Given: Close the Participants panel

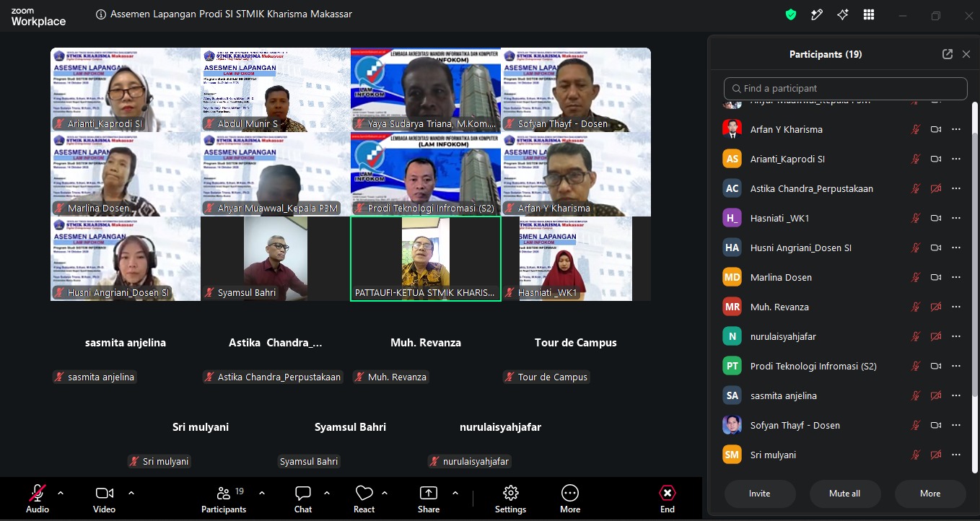Looking at the screenshot, I should (x=966, y=54).
